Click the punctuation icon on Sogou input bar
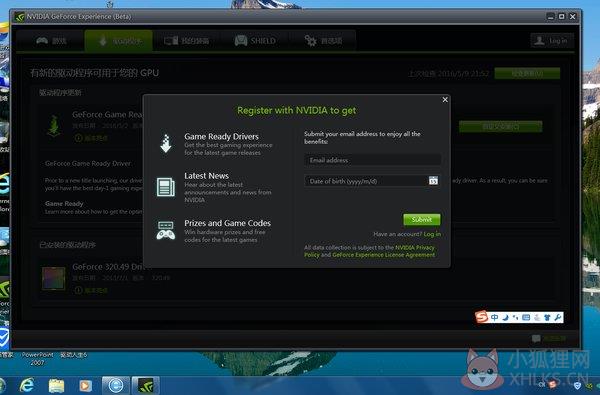This screenshot has height=395, width=600. pos(515,317)
